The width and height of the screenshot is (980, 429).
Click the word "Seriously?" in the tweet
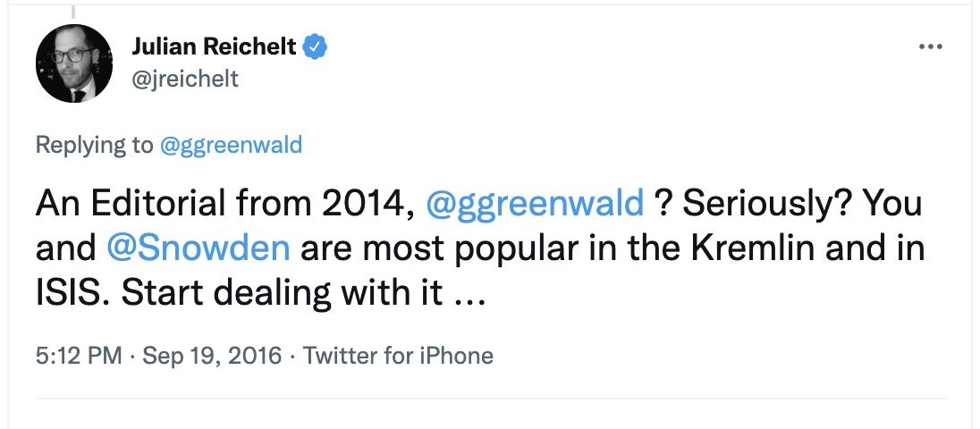[x=765, y=205]
